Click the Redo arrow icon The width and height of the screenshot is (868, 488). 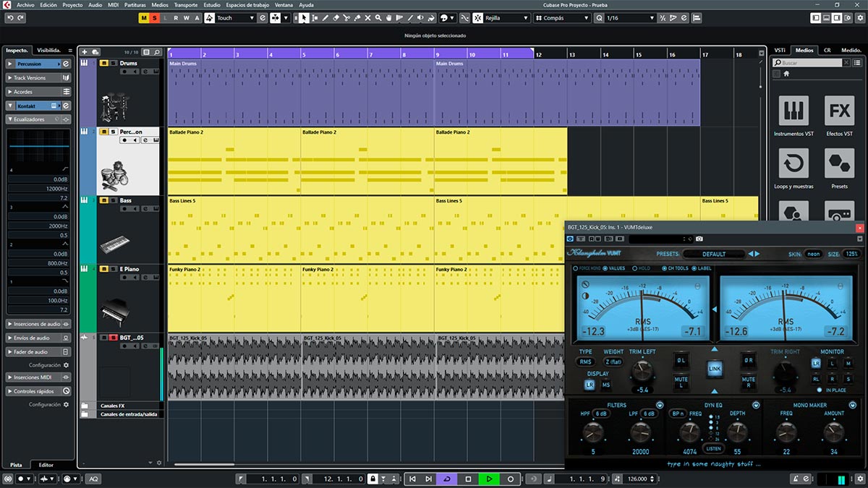click(20, 17)
